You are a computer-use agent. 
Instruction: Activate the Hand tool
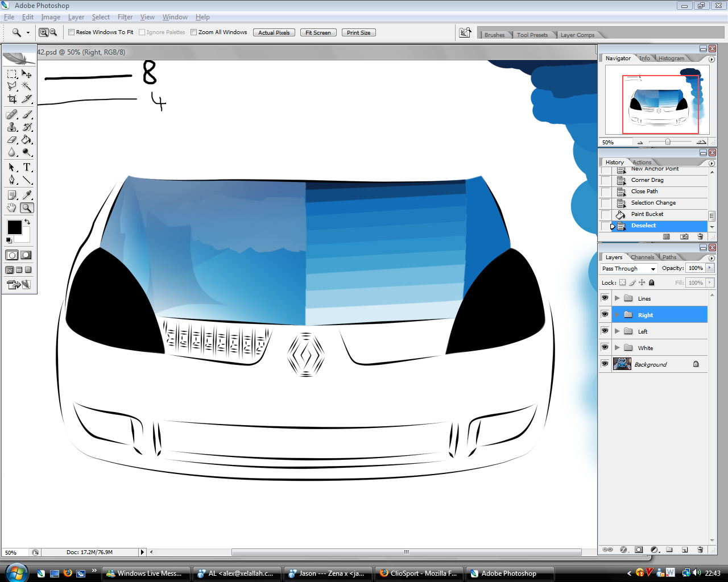tap(12, 208)
